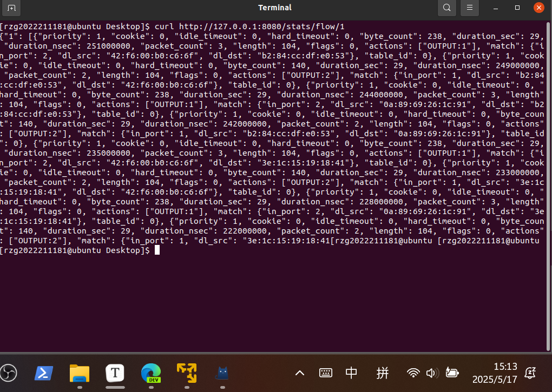Toggle Chinese input mode indicator
The image size is (552, 392).
coord(351,373)
